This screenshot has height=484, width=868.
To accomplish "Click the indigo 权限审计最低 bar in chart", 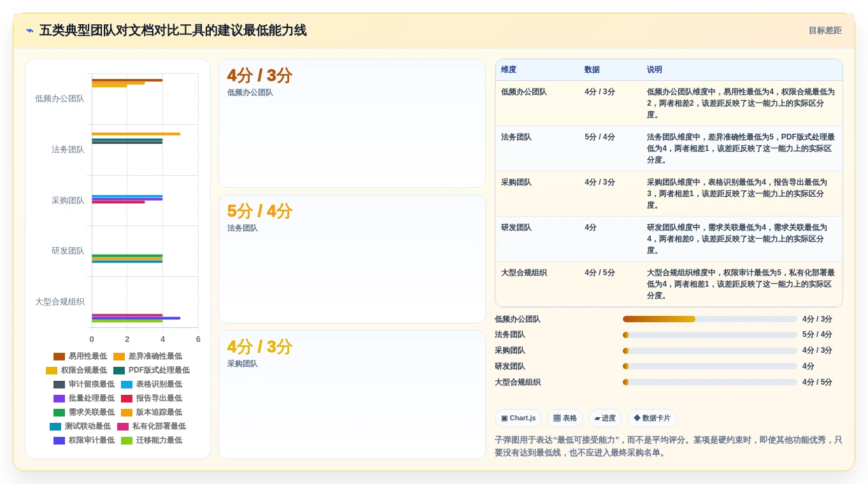I will (x=136, y=318).
